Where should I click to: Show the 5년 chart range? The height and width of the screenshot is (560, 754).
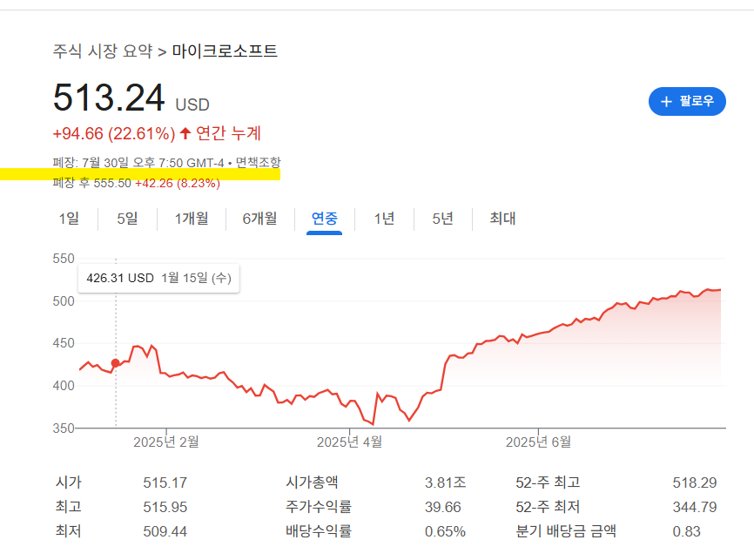pos(442,219)
